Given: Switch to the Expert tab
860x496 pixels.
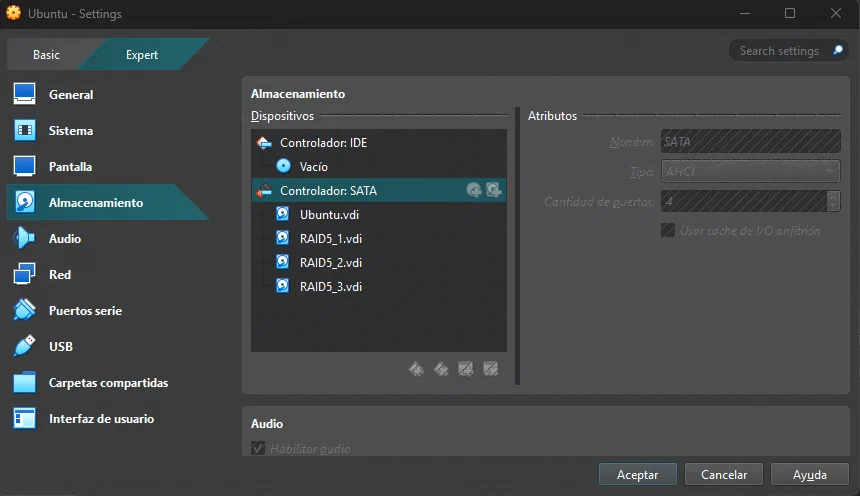Looking at the screenshot, I should pyautogui.click(x=142, y=55).
